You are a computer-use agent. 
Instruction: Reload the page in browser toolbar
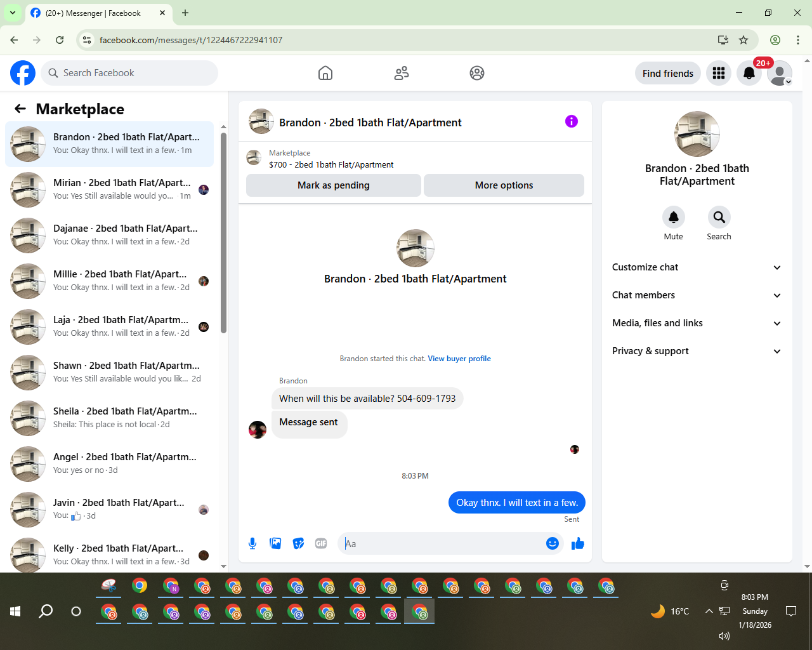click(60, 40)
